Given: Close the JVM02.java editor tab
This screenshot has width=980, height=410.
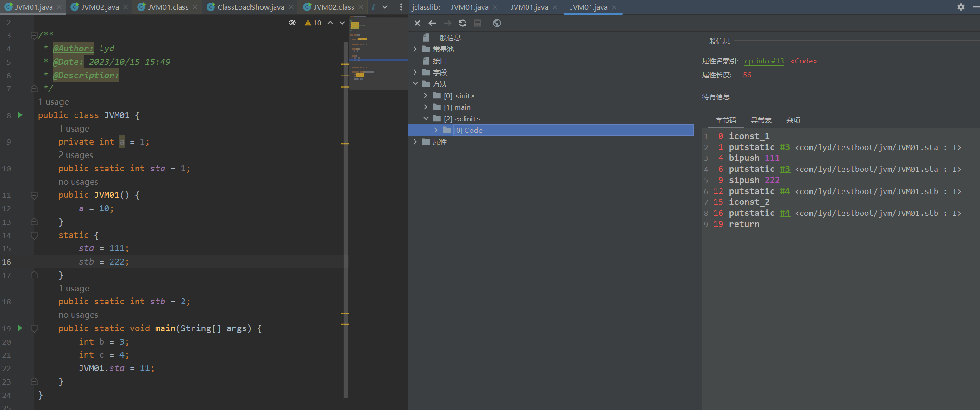Looking at the screenshot, I should click(x=126, y=7).
